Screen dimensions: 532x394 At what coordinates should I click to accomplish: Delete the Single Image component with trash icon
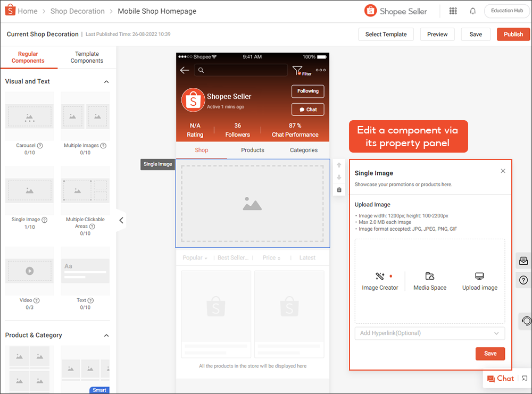click(x=339, y=190)
